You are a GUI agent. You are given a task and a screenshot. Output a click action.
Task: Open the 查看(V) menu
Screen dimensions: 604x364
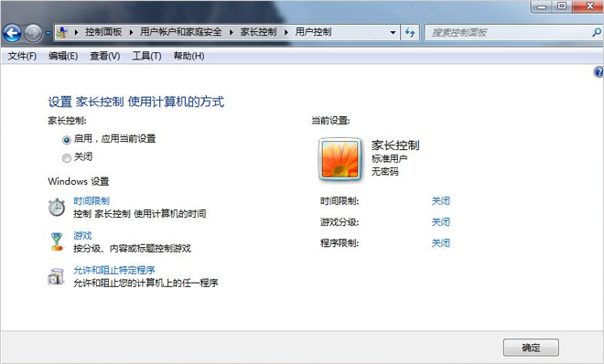pyautogui.click(x=104, y=56)
